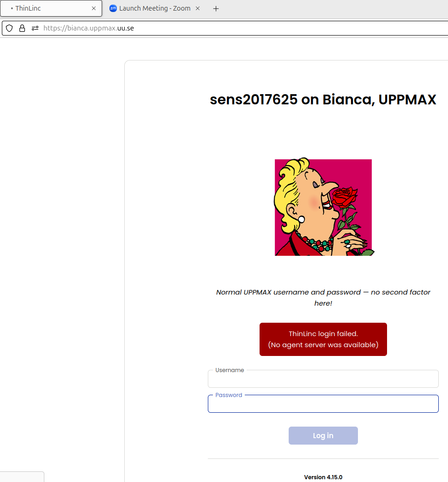Click the ThinLinc login failed error banner
448x482 pixels.
[x=323, y=339]
